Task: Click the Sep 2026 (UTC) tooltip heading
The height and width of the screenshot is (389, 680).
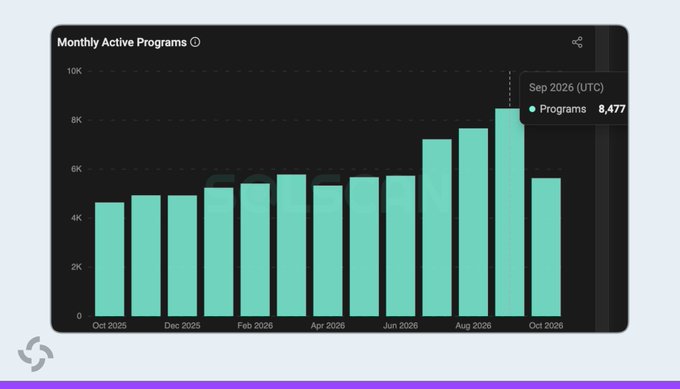Action: point(566,88)
